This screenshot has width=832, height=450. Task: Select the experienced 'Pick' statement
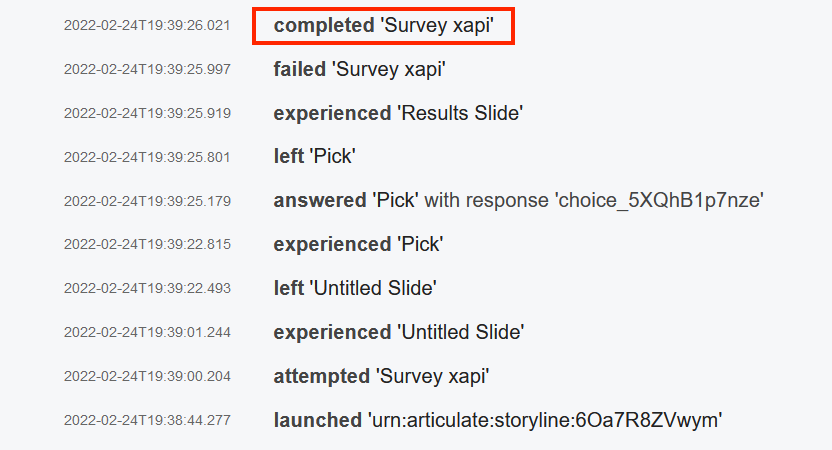[x=358, y=245]
